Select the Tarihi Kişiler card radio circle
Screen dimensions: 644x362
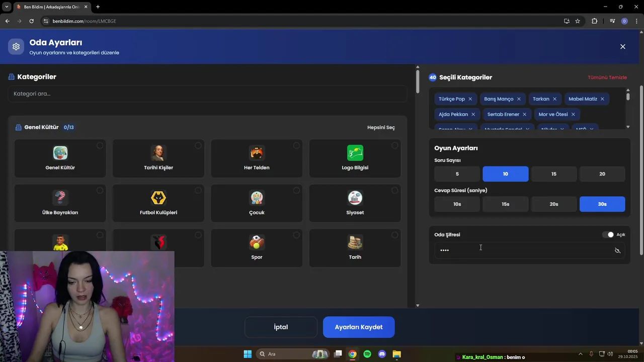click(198, 146)
